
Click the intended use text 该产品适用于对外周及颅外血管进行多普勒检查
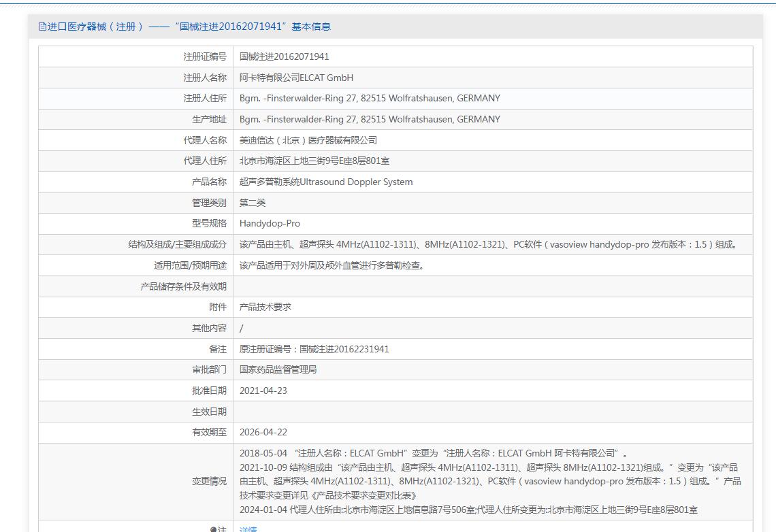pos(332,265)
